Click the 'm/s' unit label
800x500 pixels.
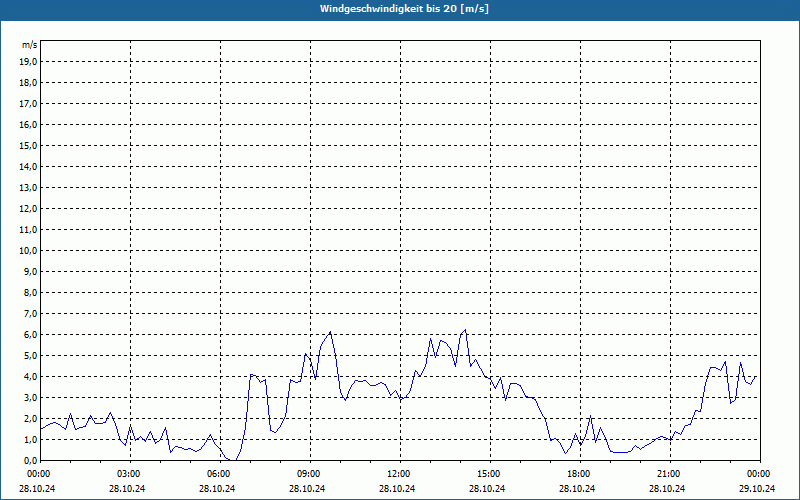[30, 45]
